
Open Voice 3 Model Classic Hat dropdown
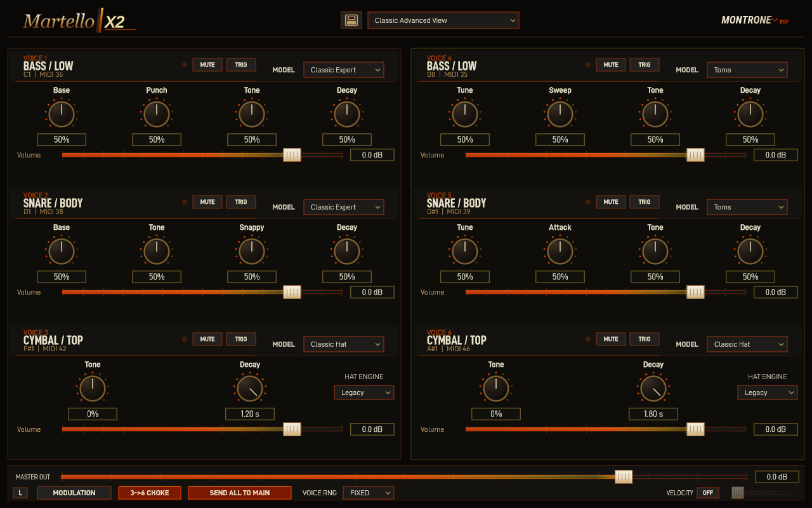tap(344, 344)
